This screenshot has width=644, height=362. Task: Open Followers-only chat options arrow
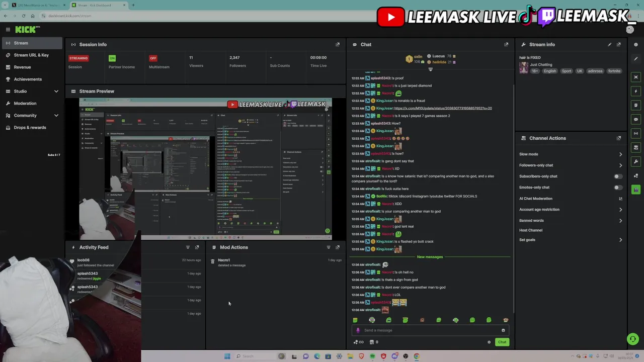tap(620, 165)
